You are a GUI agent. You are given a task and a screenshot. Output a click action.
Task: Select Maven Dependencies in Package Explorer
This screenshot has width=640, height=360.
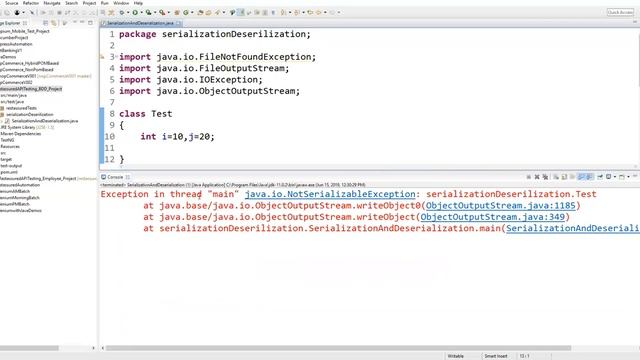(x=20, y=133)
